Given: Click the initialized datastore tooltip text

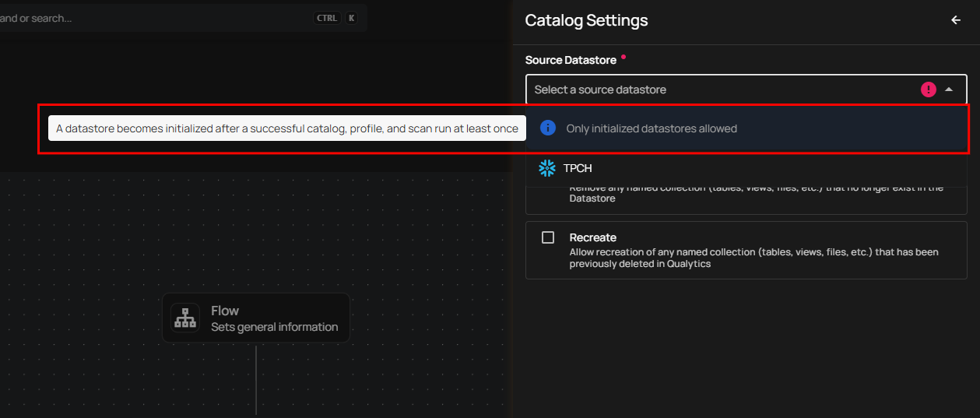Looking at the screenshot, I should tap(286, 128).
